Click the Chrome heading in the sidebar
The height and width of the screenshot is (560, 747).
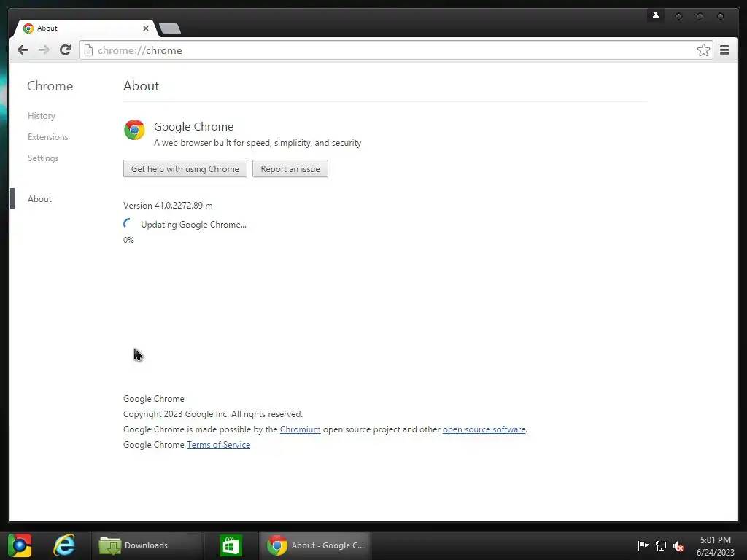(x=50, y=86)
